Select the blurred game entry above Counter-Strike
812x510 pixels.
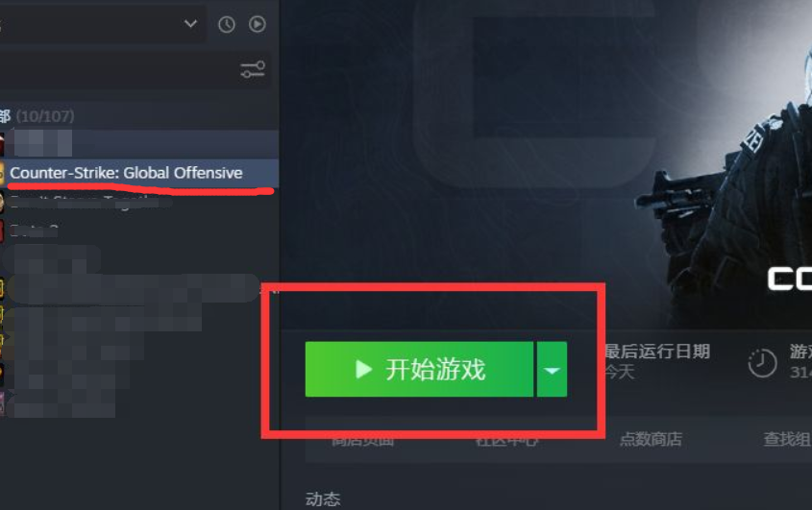(x=139, y=144)
